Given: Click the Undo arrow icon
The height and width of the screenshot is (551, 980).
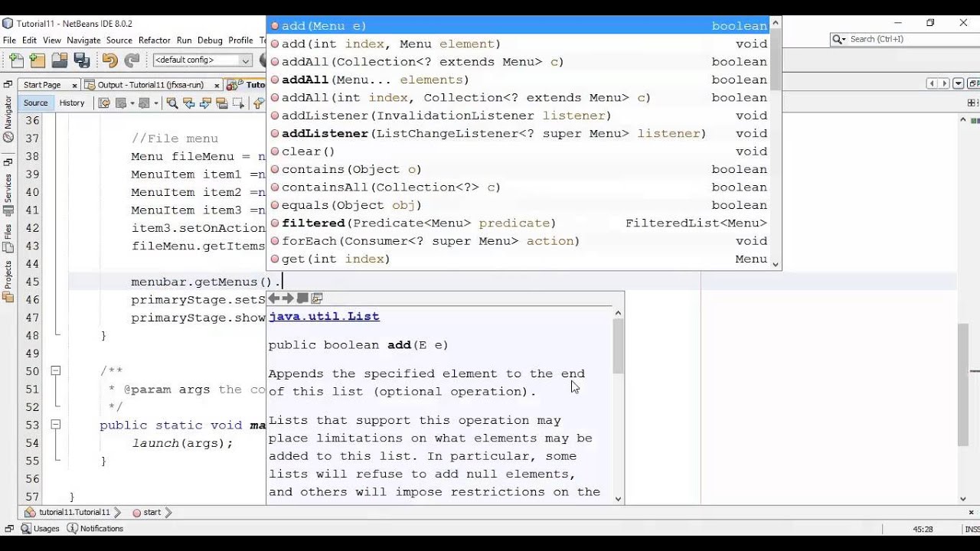Looking at the screenshot, I should click(109, 60).
